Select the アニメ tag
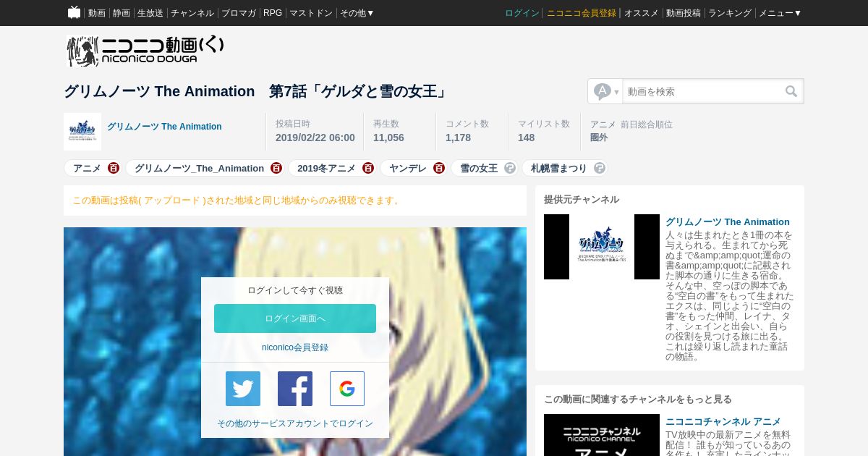Viewport: 868px width, 456px height. pyautogui.click(x=87, y=168)
